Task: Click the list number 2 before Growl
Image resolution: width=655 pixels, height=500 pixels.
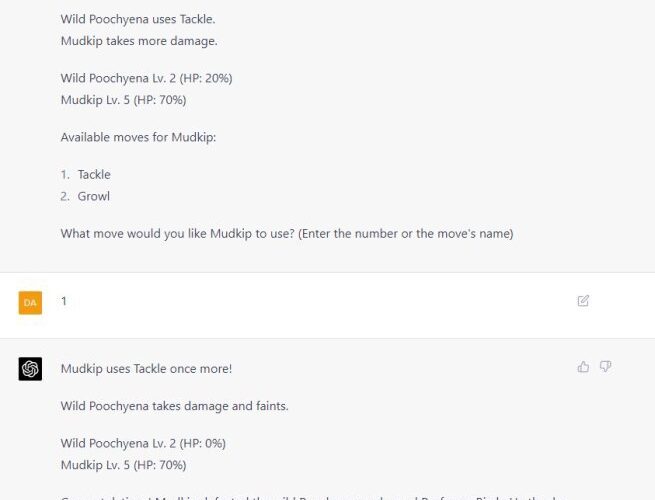Action: click(64, 197)
